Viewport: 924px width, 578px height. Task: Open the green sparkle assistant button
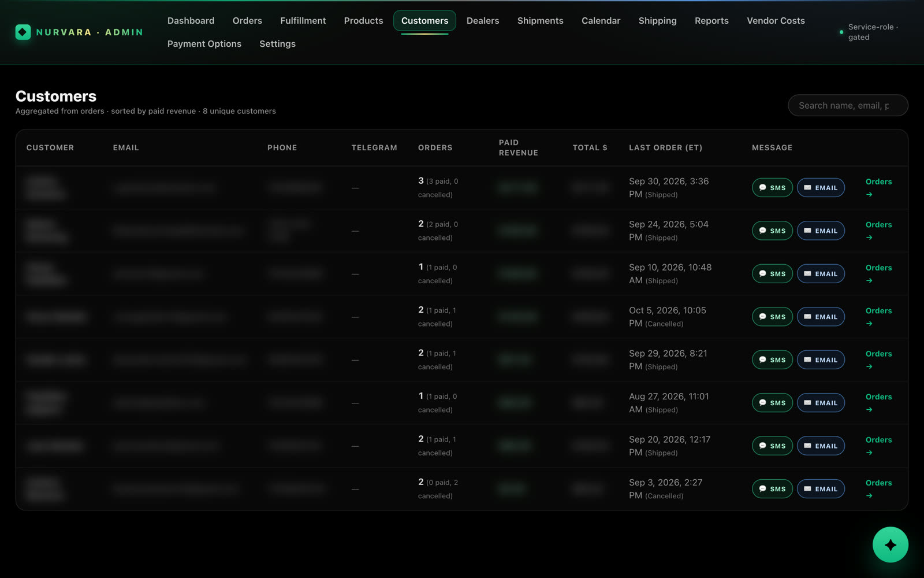coord(890,544)
